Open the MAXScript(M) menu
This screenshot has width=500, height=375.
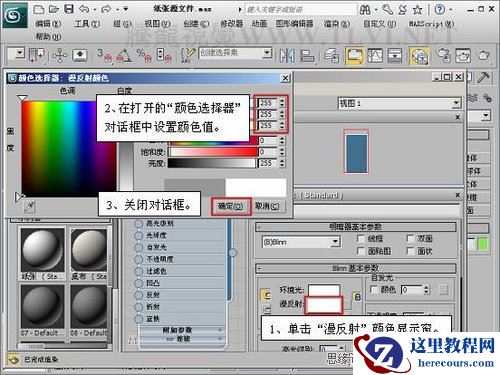[x=431, y=24]
